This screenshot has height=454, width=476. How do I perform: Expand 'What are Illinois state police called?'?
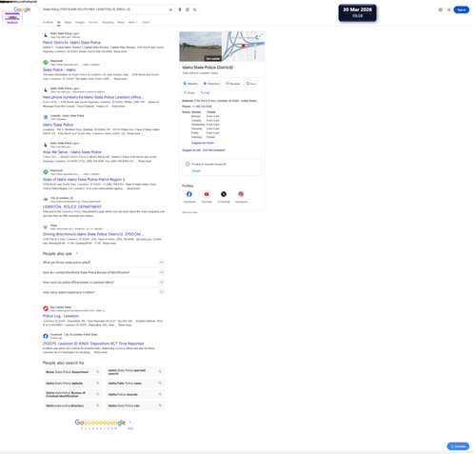pos(104,263)
